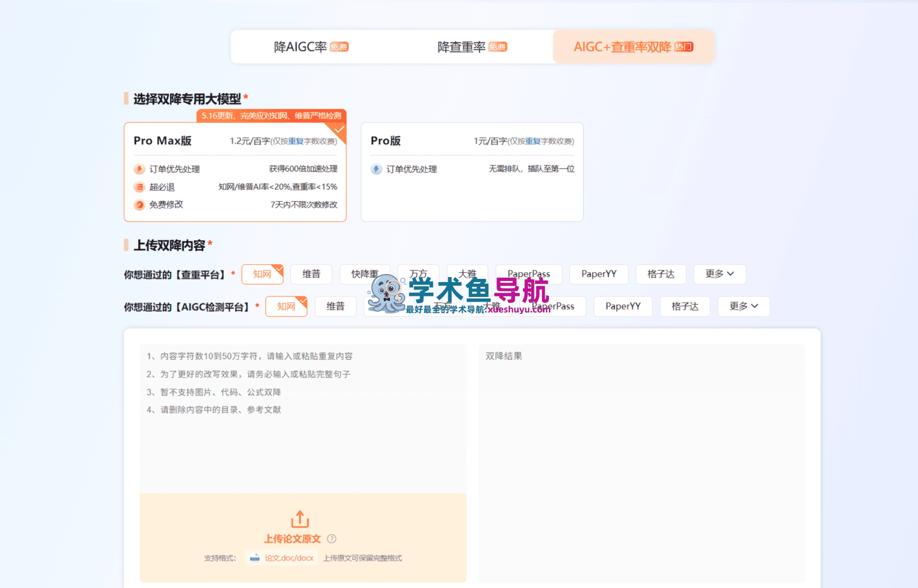Switch to the 降AIGC率 tab
The height and width of the screenshot is (588, 918).
point(311,47)
